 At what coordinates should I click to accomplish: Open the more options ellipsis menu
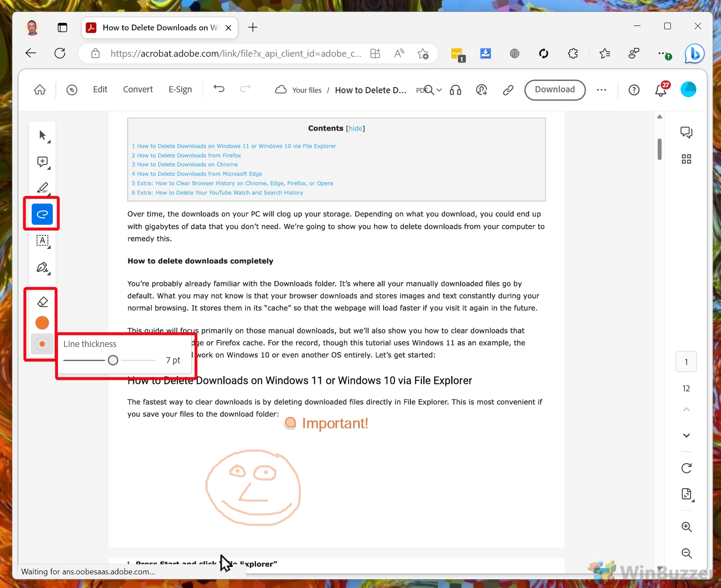601,90
